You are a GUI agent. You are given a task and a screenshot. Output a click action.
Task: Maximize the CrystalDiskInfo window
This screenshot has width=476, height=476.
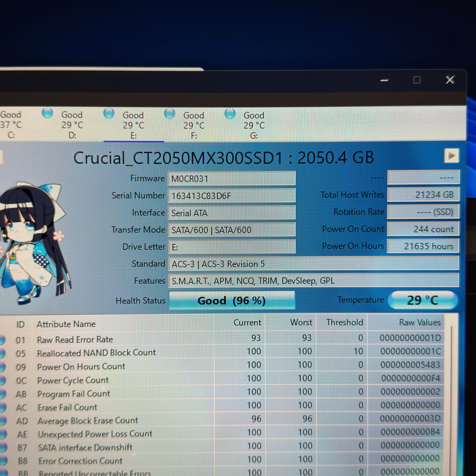(417, 80)
